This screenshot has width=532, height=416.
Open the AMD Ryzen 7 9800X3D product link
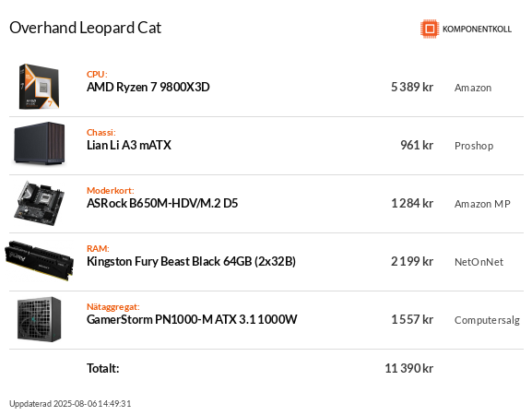point(148,88)
